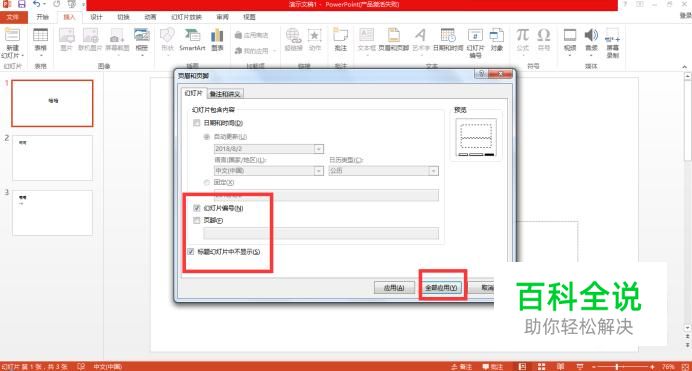Click the Picture (图片) ribbon icon
Image resolution: width=692 pixels, height=371 pixels.
point(67,35)
